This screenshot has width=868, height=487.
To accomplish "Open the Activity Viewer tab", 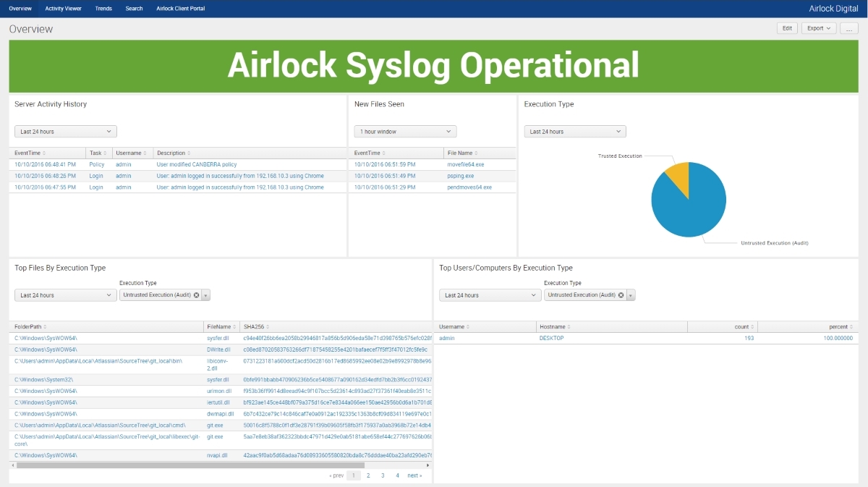I will tap(63, 9).
